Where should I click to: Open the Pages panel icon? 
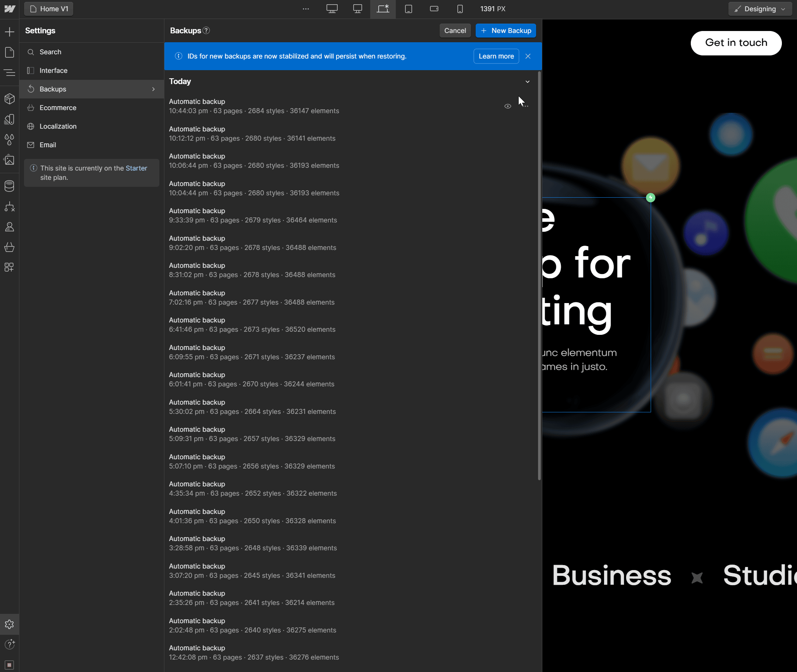click(x=9, y=52)
